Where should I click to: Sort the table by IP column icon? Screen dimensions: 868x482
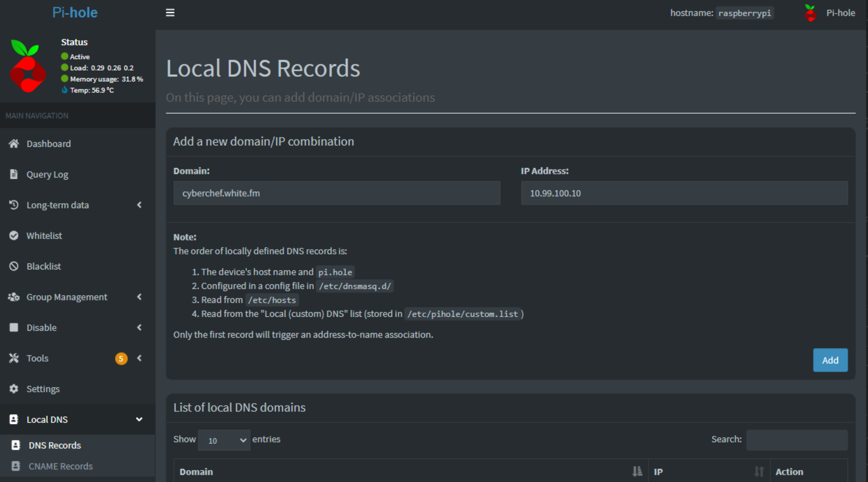[x=759, y=471]
